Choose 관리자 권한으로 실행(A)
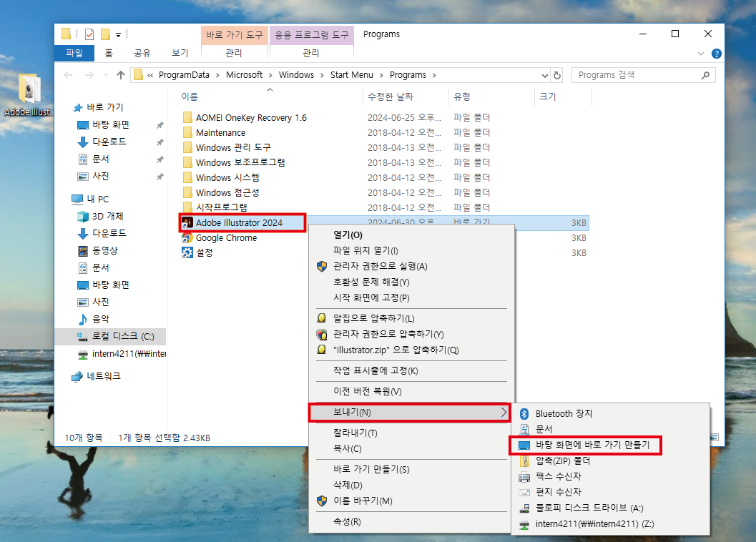756x542 pixels. coord(411,266)
